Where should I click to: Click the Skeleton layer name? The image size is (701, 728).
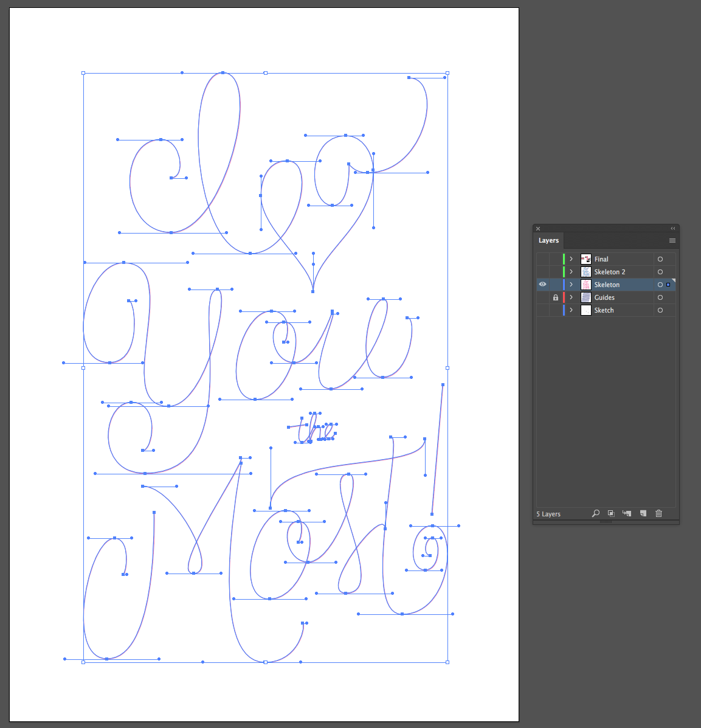[607, 285]
